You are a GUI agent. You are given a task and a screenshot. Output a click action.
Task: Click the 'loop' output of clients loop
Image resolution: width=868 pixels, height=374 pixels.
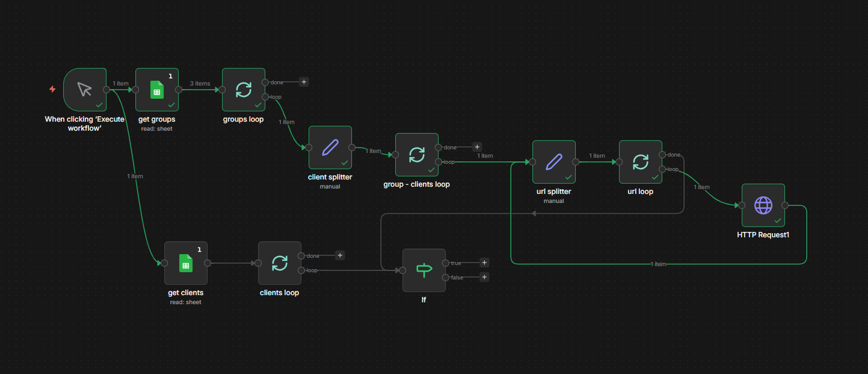click(301, 270)
